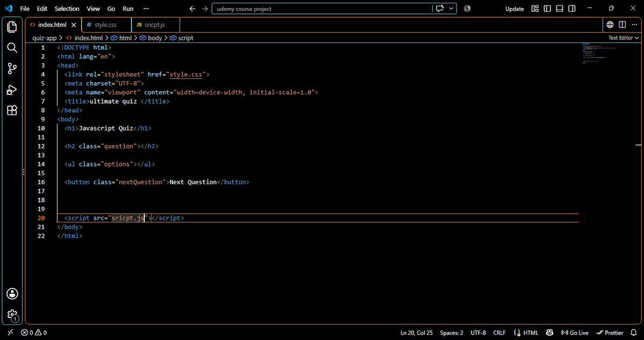Open the Extensions view

click(12, 110)
